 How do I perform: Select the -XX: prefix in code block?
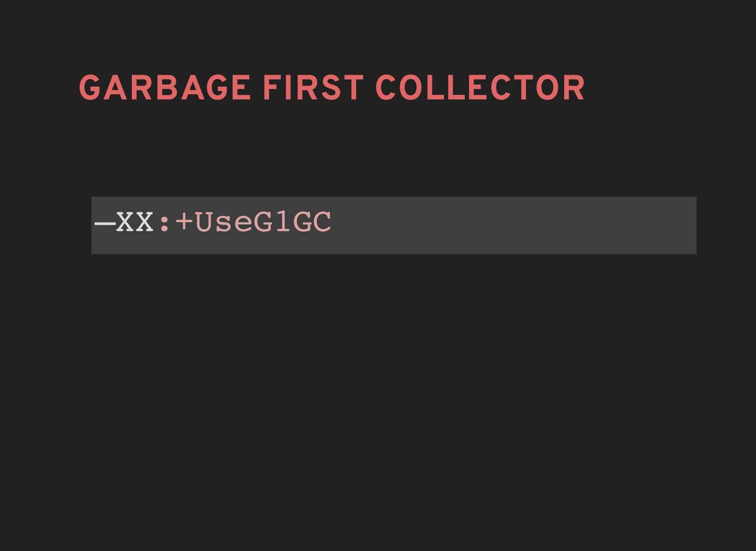tap(133, 223)
